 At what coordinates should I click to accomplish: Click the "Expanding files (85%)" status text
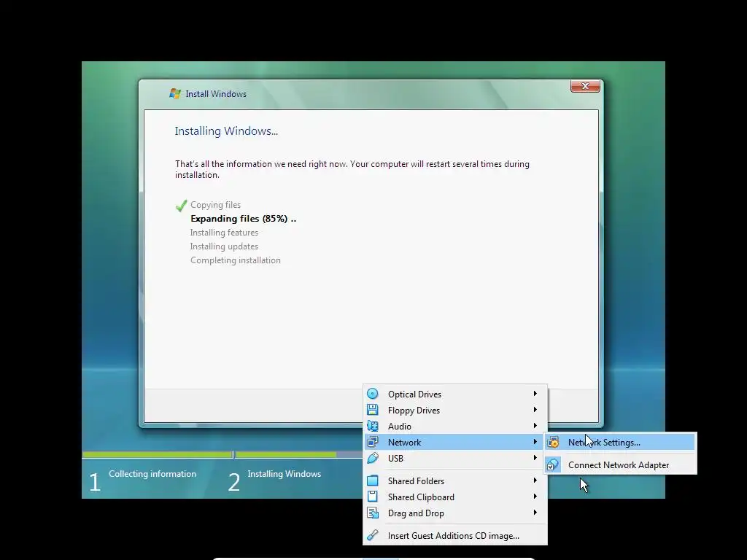point(243,219)
